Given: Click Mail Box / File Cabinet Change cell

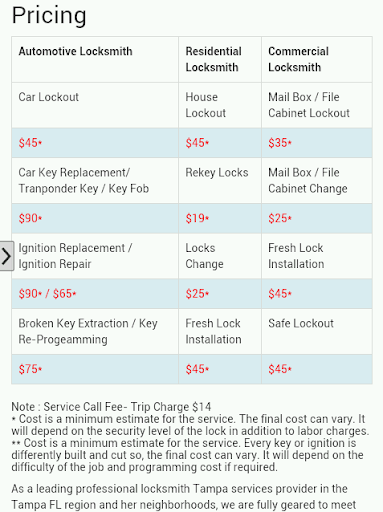Looking at the screenshot, I should (317, 181).
